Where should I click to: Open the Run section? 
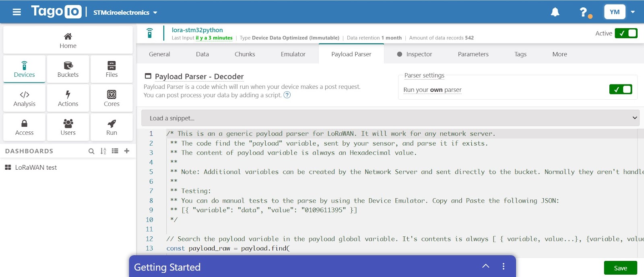pyautogui.click(x=112, y=127)
